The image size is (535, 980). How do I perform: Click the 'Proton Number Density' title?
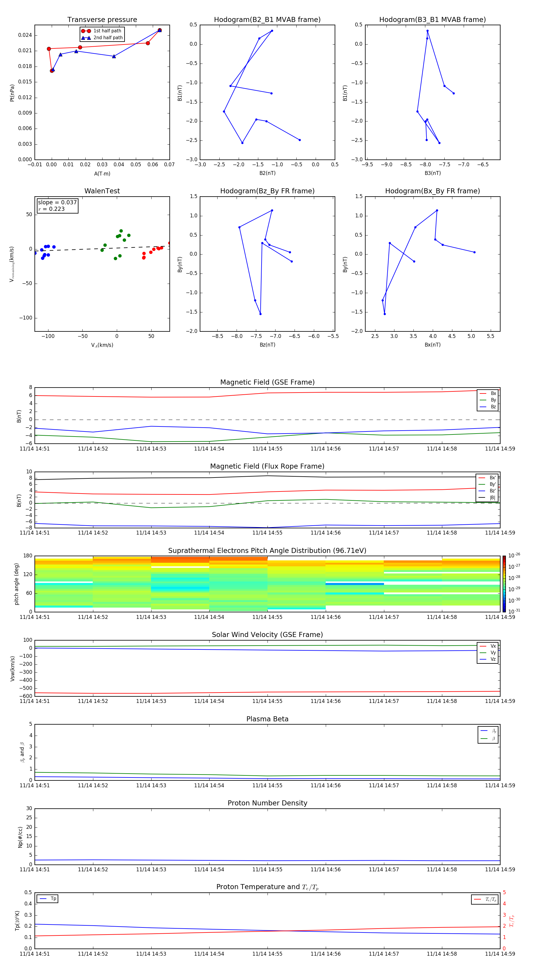[267, 803]
